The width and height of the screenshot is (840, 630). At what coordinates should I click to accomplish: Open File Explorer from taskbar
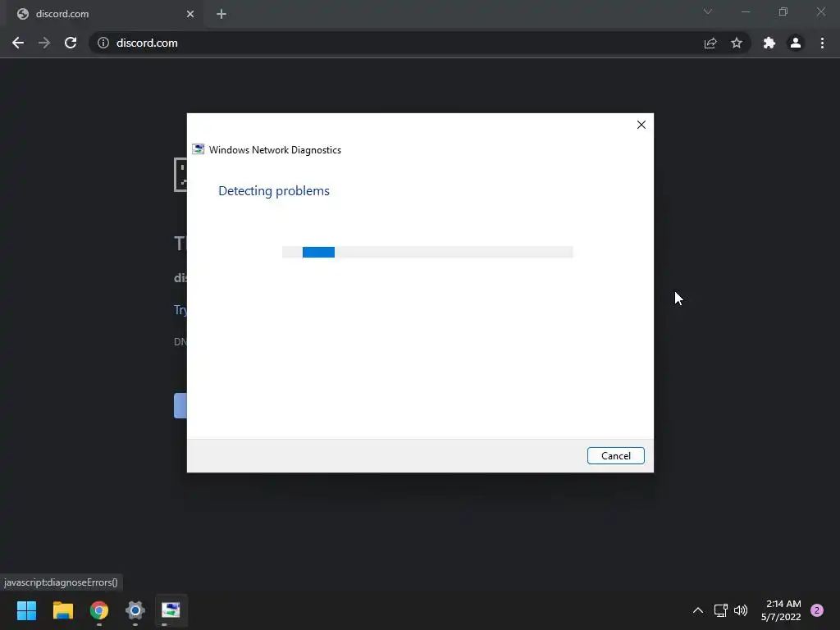62,610
